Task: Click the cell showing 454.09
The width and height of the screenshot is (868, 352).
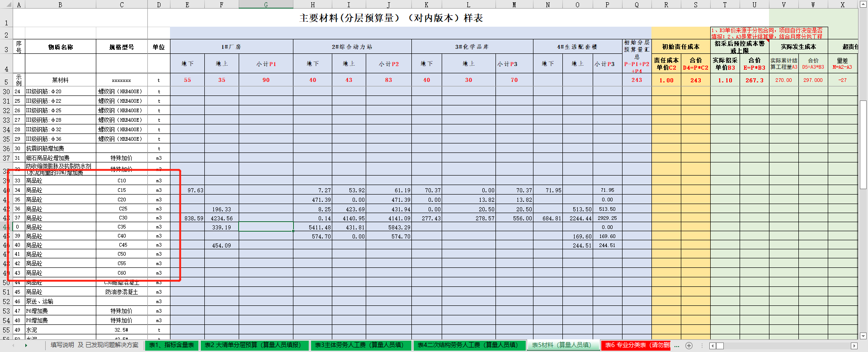Action: [222, 245]
